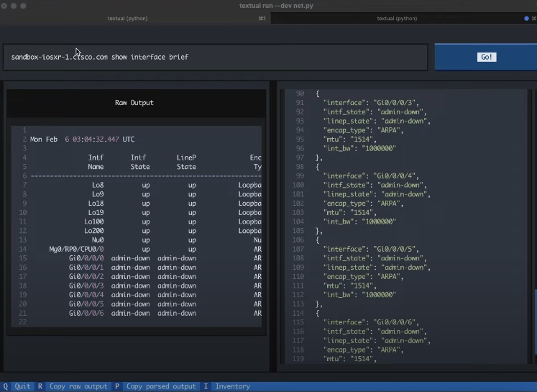Viewport: 537px width, 392px height.
Task: Click "intf_state" value on line 92
Action: pos(402,112)
